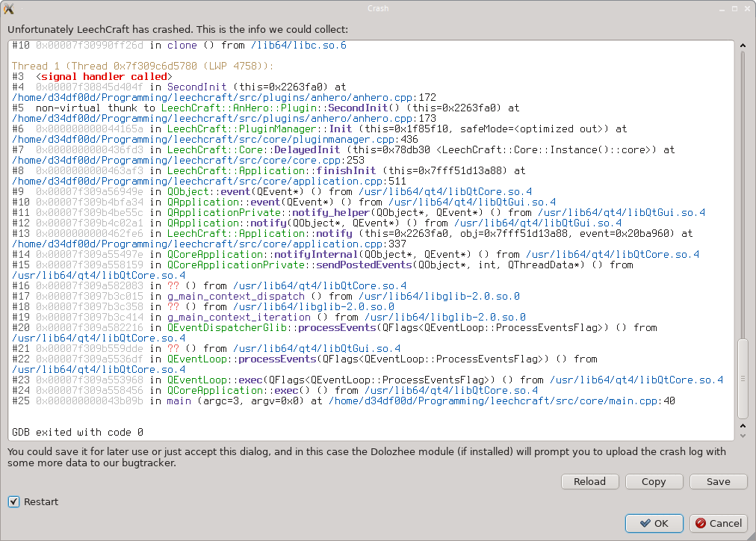Click the 'main' function in frame #25

click(179, 401)
